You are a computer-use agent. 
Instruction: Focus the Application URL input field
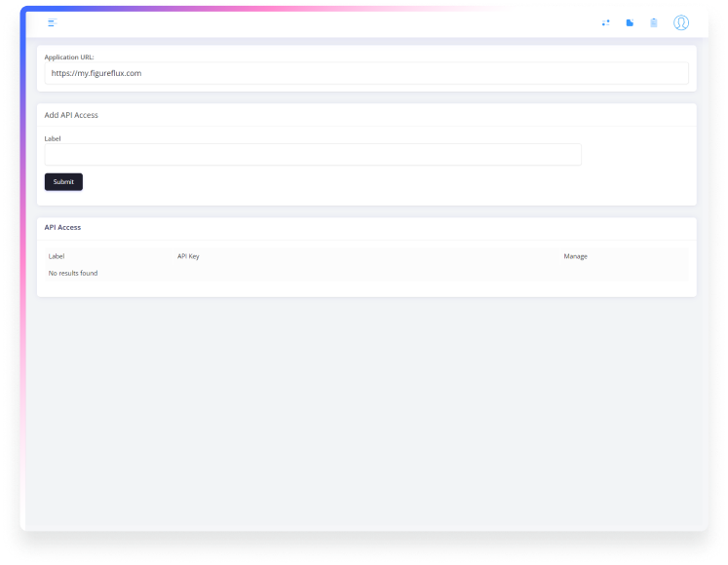click(x=365, y=73)
